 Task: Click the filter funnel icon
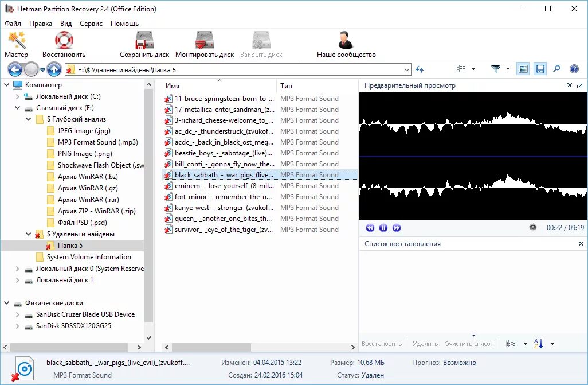[x=496, y=69]
